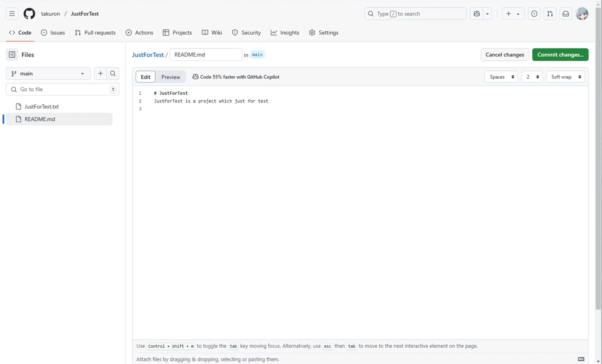Open the Projects tab

[177, 32]
